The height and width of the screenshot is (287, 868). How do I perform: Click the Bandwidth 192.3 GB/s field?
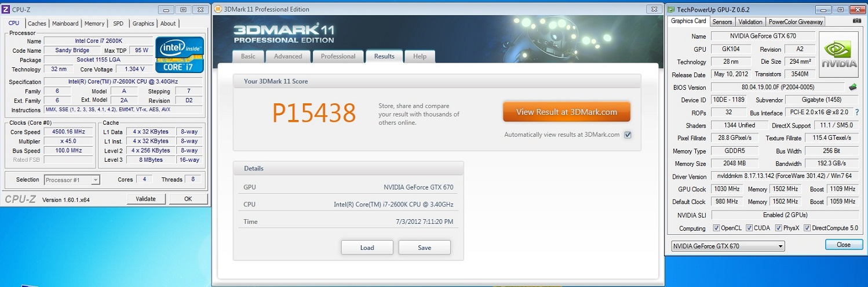click(x=833, y=164)
